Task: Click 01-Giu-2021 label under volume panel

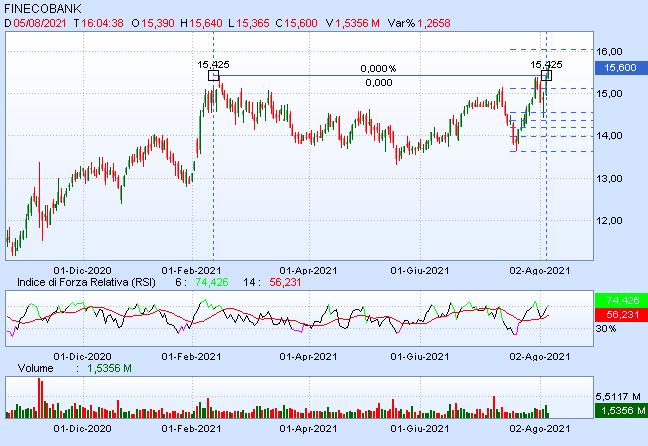Action: (x=419, y=429)
